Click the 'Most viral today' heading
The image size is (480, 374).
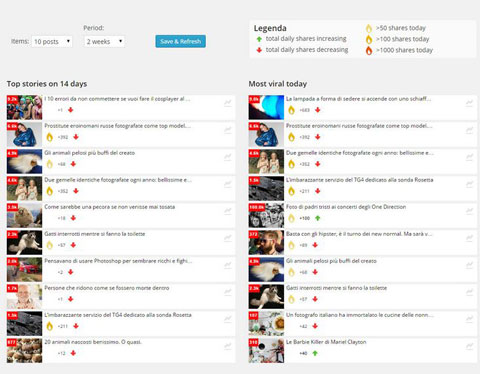pyautogui.click(x=278, y=84)
